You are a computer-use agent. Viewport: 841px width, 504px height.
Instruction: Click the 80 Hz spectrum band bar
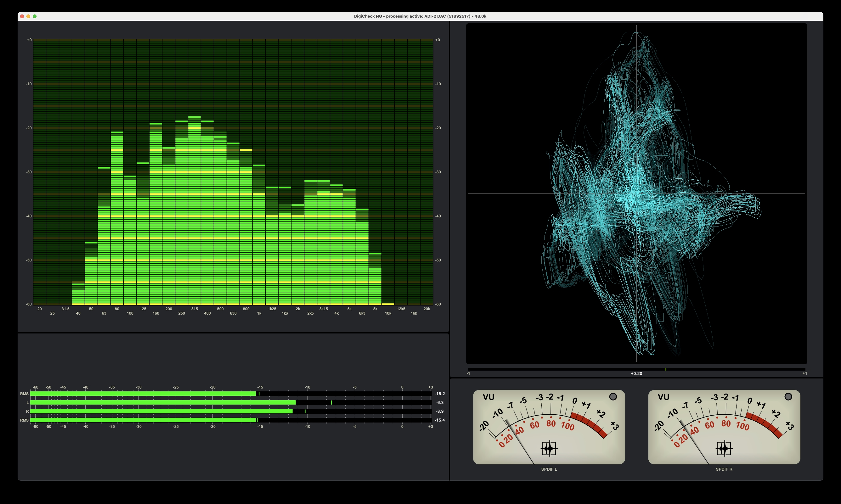click(117, 218)
